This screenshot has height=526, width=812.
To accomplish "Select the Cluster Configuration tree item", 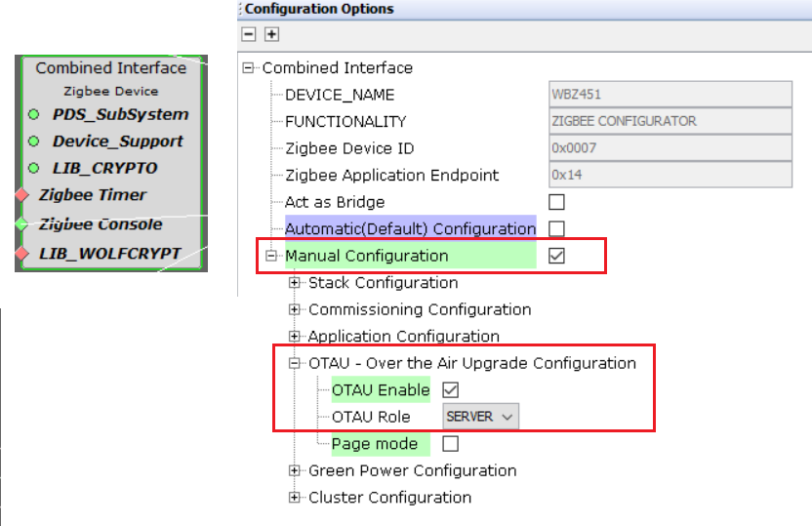I will tap(389, 497).
